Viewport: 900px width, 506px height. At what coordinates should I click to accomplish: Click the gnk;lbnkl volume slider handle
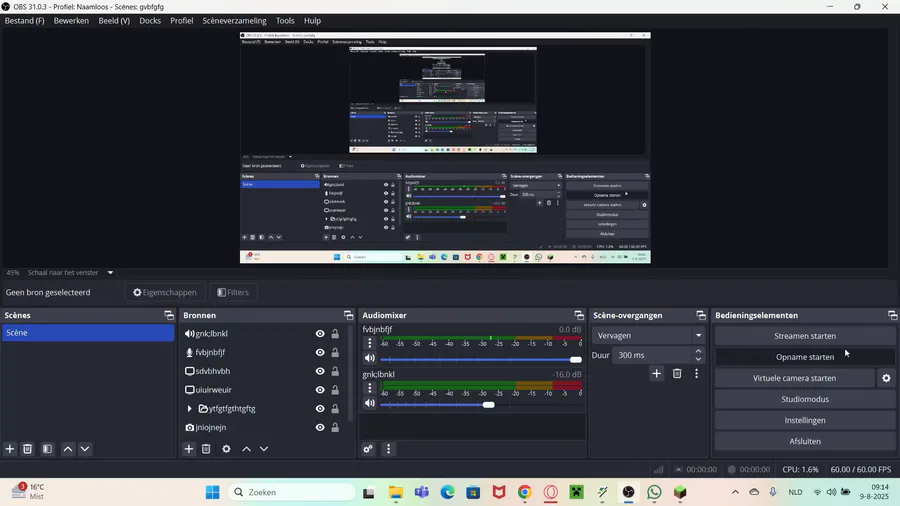coord(488,404)
